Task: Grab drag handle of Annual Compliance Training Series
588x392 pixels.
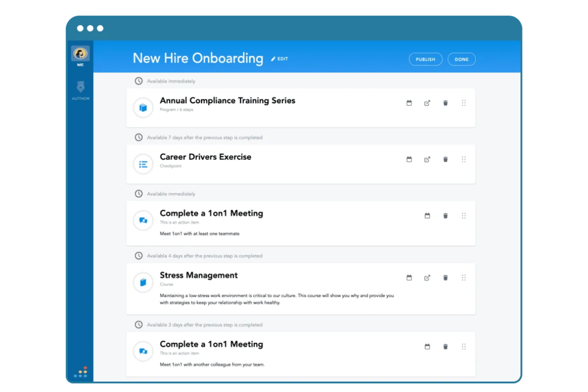Action: (464, 103)
